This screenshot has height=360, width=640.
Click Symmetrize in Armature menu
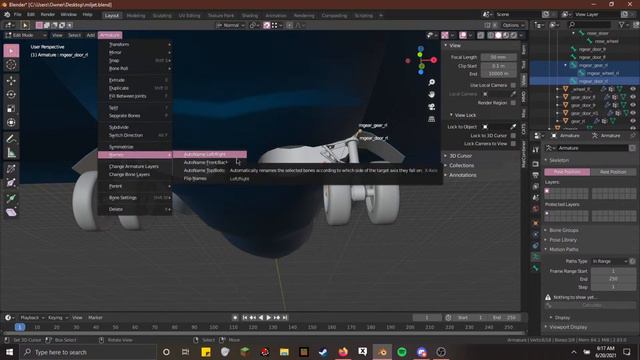pos(121,147)
